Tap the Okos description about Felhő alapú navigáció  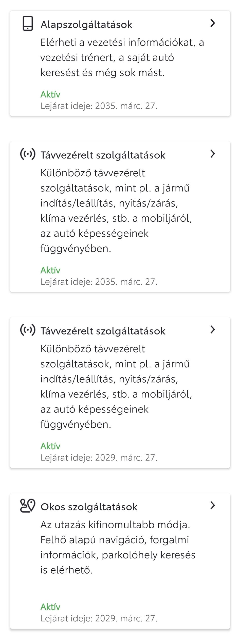pos(118,547)
